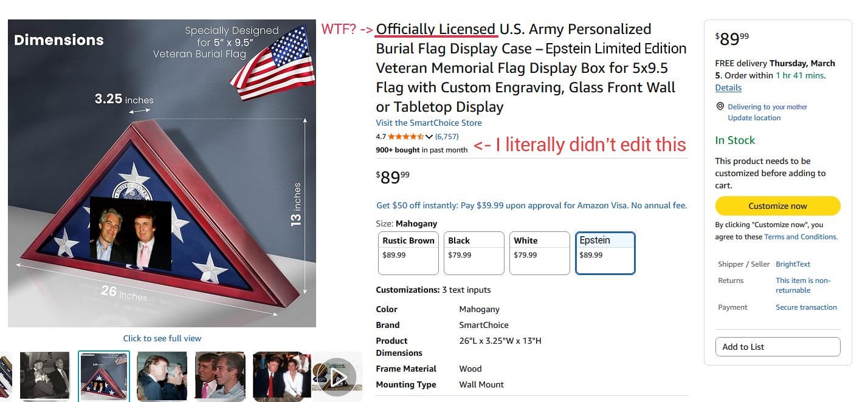868x402 pixels.
Task: Click to see full view link
Action: [x=162, y=338]
